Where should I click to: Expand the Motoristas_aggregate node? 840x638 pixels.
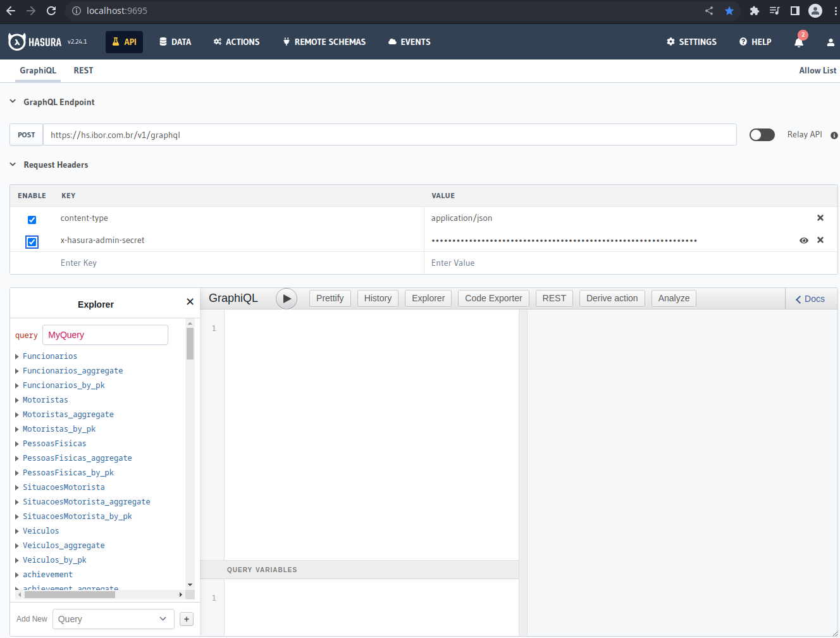tap(17, 415)
